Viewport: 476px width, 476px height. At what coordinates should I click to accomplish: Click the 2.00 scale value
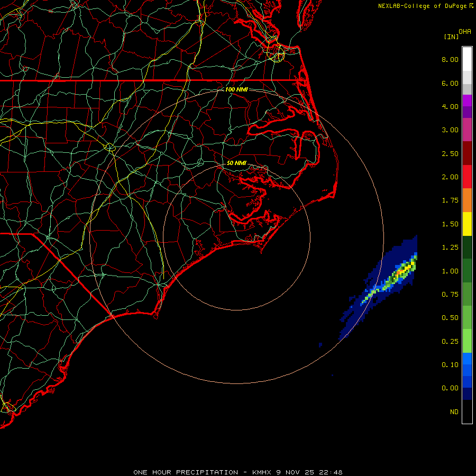tap(450, 177)
